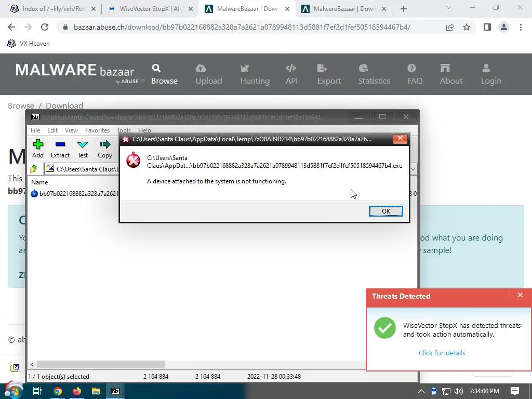Open a new Chrome tab

tap(403, 9)
